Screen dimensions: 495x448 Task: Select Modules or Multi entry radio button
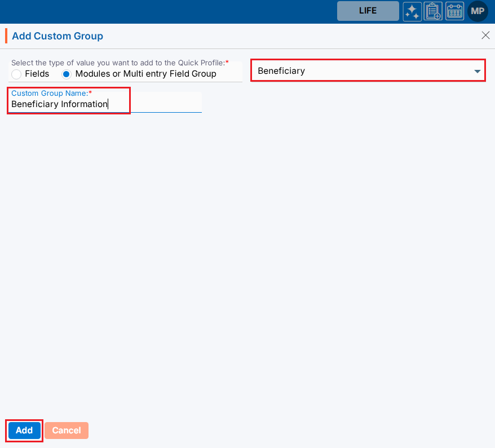(x=67, y=74)
